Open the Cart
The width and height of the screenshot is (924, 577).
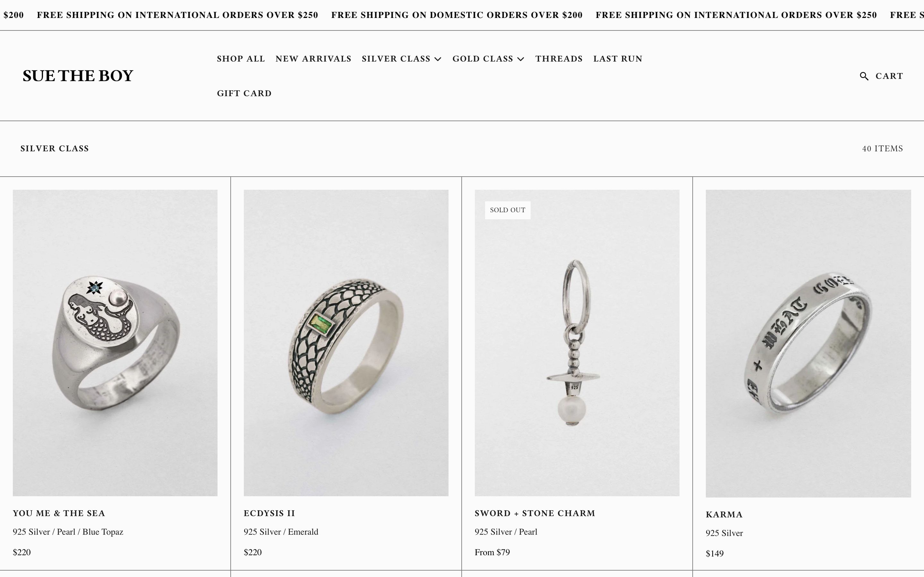(889, 76)
